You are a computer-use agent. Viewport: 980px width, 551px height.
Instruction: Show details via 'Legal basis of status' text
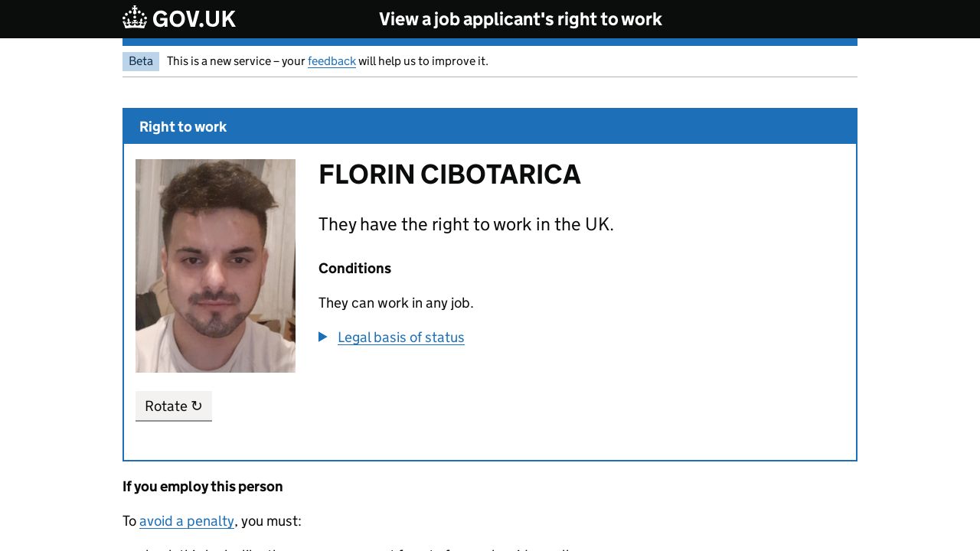[x=400, y=337]
